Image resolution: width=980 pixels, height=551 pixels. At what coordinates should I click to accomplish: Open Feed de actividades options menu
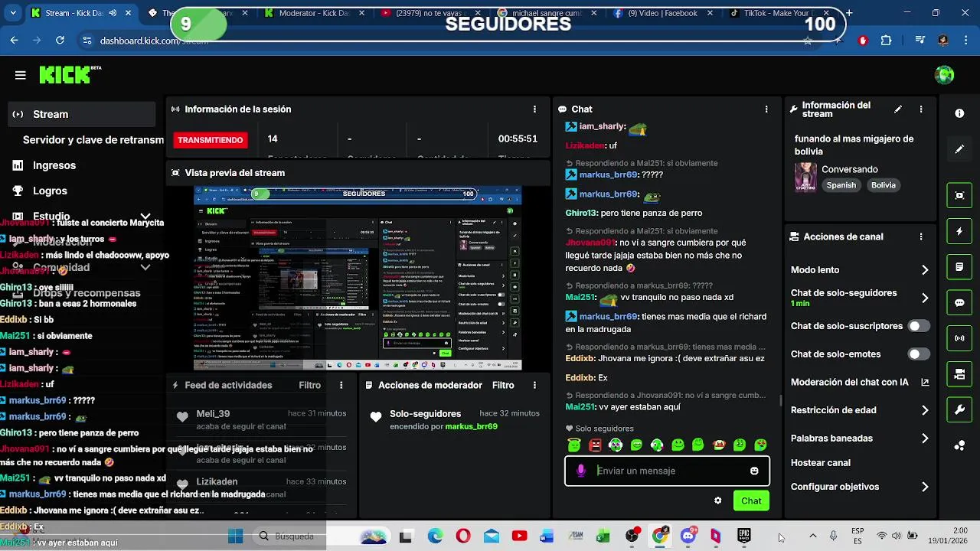click(x=341, y=386)
